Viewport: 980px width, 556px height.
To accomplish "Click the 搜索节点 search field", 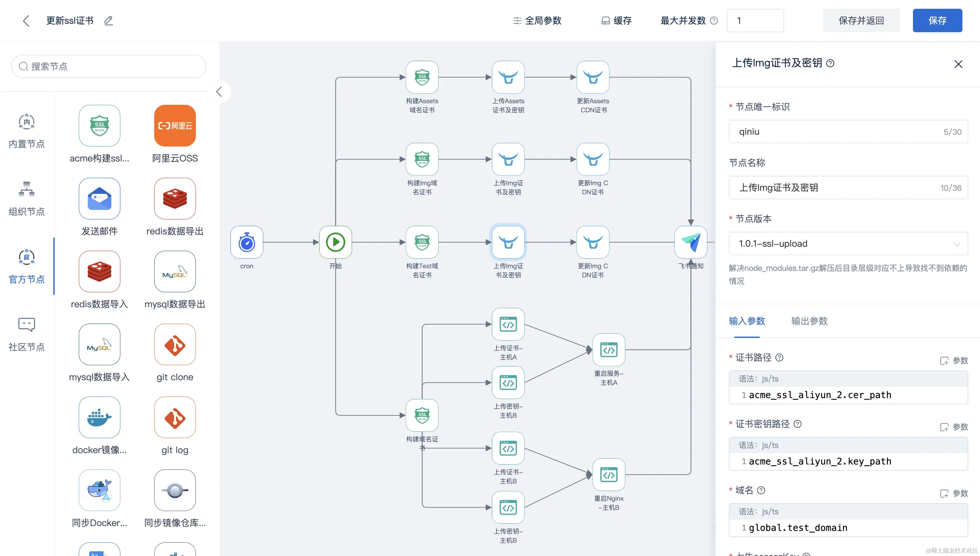I will coord(109,66).
